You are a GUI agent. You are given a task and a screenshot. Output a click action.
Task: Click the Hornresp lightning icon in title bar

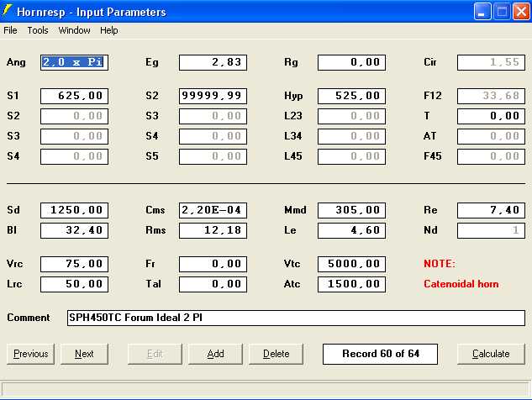[7, 11]
